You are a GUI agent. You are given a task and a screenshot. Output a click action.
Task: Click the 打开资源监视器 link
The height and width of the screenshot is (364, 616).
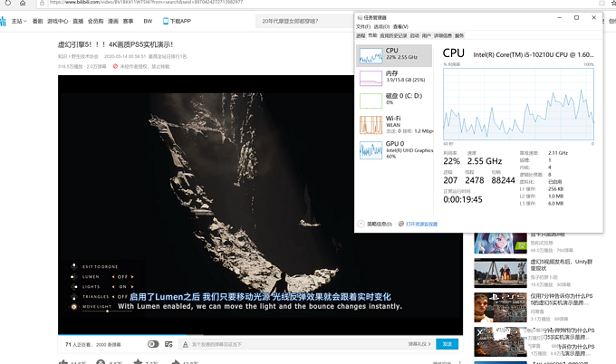point(421,225)
